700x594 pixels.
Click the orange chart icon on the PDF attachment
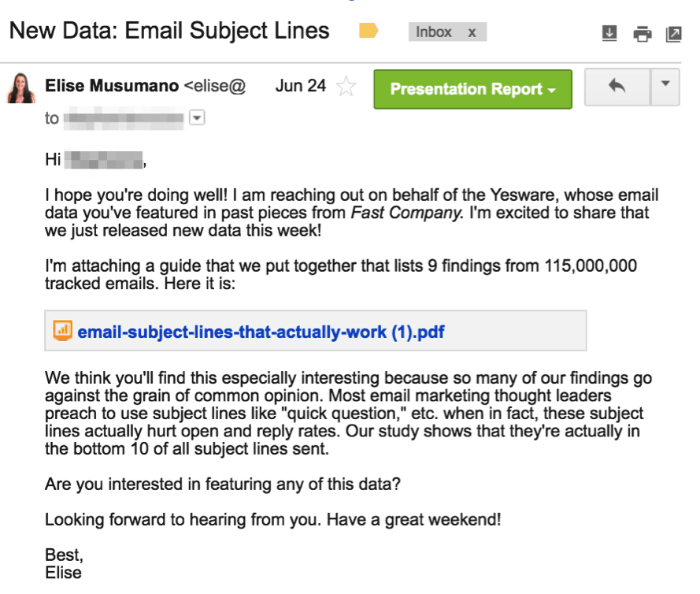(62, 332)
